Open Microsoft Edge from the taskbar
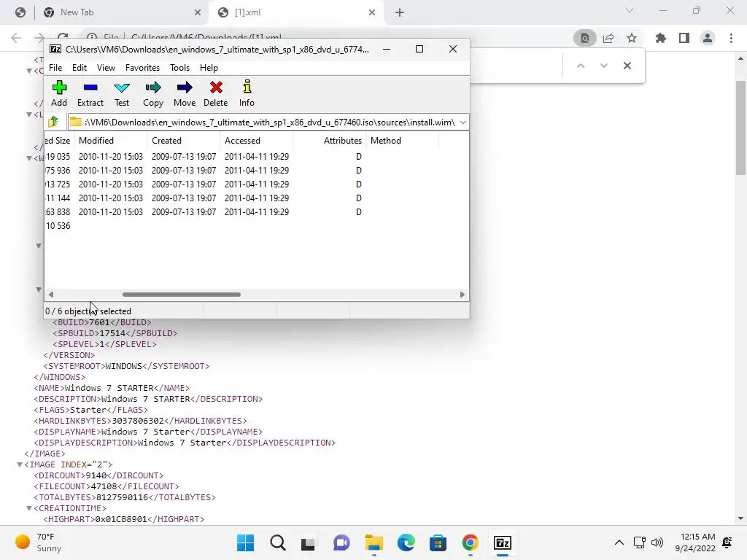The image size is (747, 560). click(x=406, y=542)
